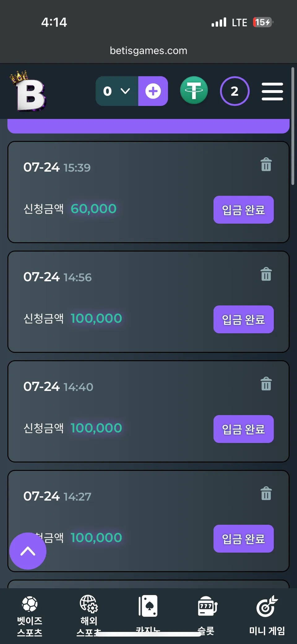Tap 입금 완료 for the 60,000 request
Screen dimensions: 297x644
pyautogui.click(x=243, y=210)
